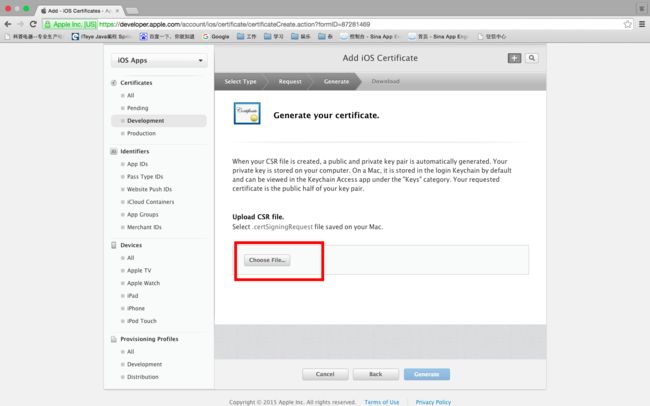
Task: Click the Download step
Action: (386, 82)
